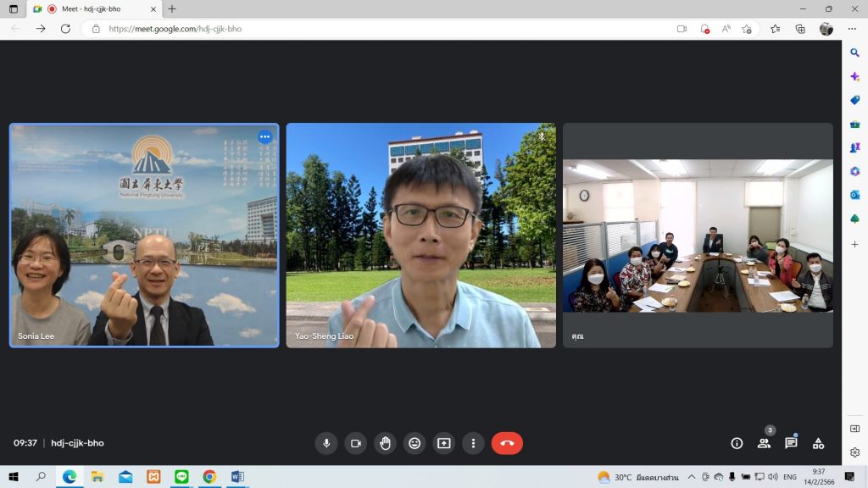Show the participants list
Image resolution: width=868 pixels, height=488 pixels.
764,443
